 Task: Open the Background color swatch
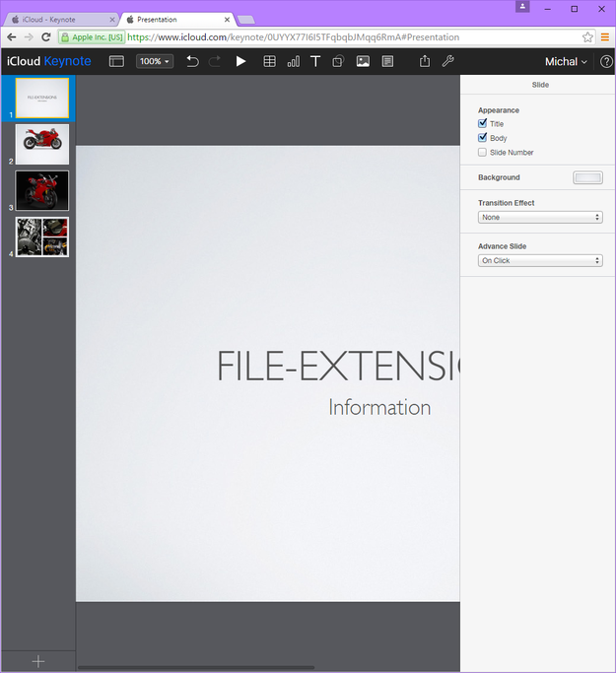(587, 177)
